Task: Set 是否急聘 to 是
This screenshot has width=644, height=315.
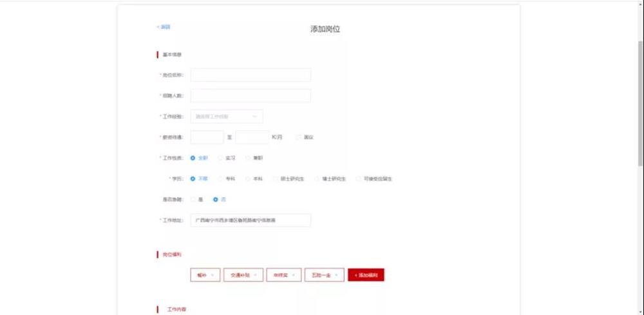Action: [193, 200]
